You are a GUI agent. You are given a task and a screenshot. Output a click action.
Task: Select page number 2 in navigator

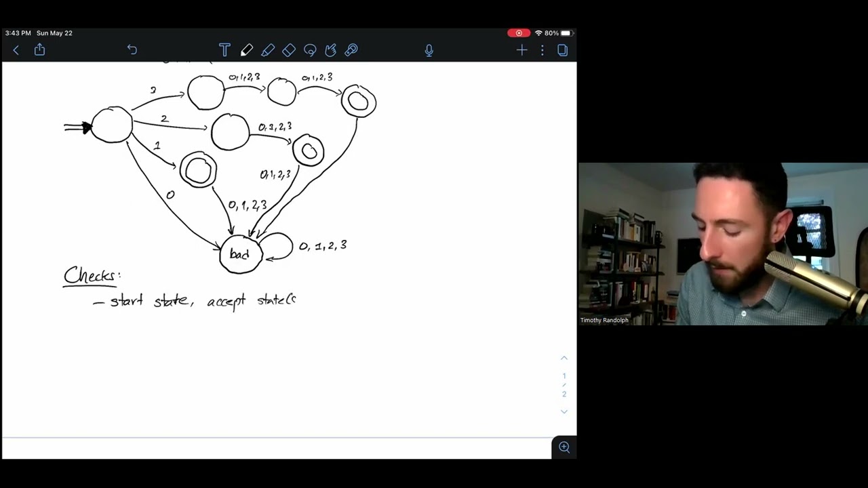564,394
